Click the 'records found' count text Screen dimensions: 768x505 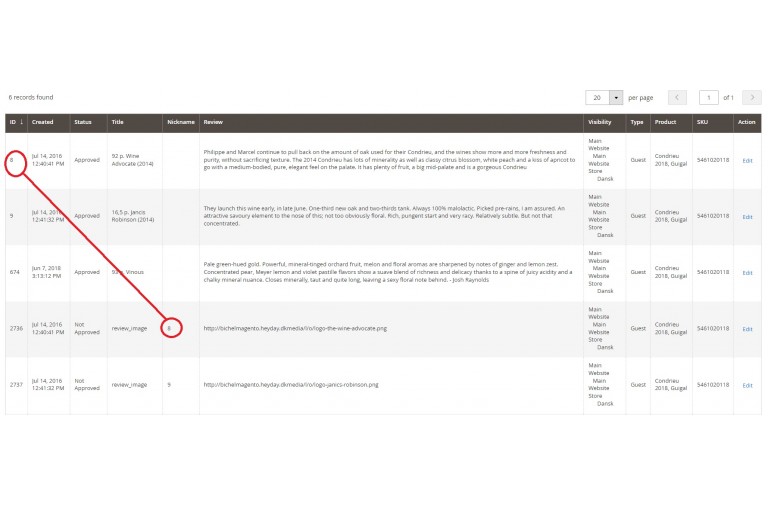[x=31, y=97]
